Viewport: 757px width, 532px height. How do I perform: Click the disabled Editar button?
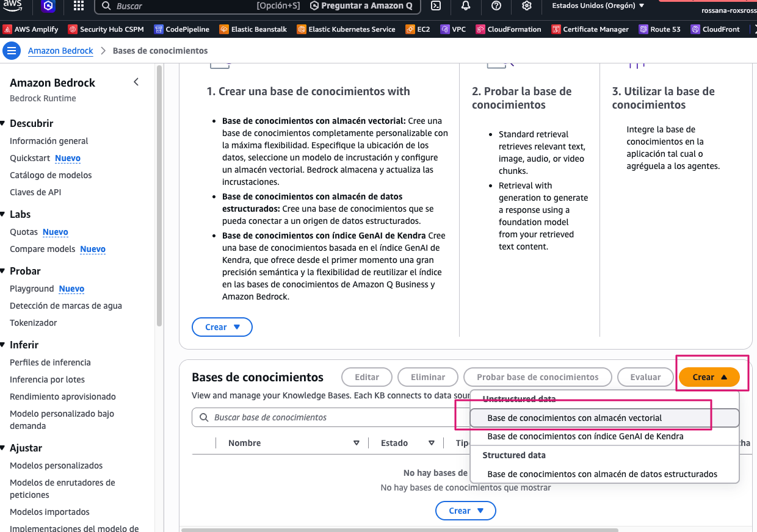(x=367, y=377)
